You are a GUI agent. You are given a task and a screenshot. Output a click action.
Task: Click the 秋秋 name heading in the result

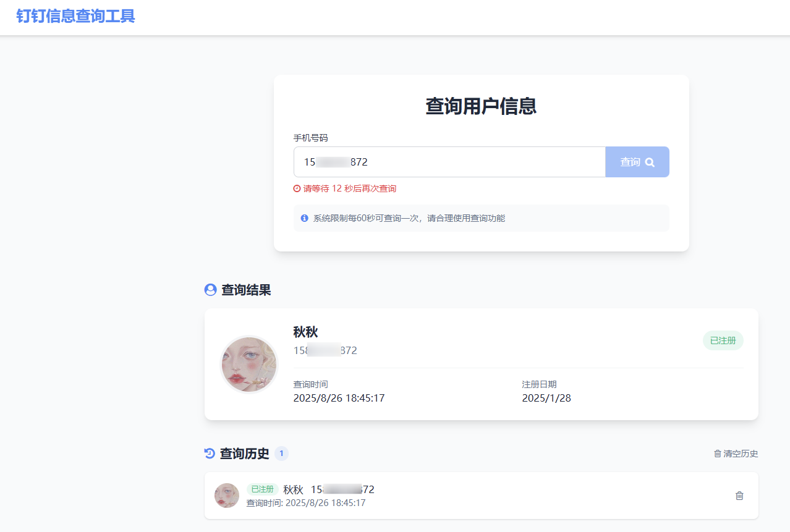click(x=305, y=332)
